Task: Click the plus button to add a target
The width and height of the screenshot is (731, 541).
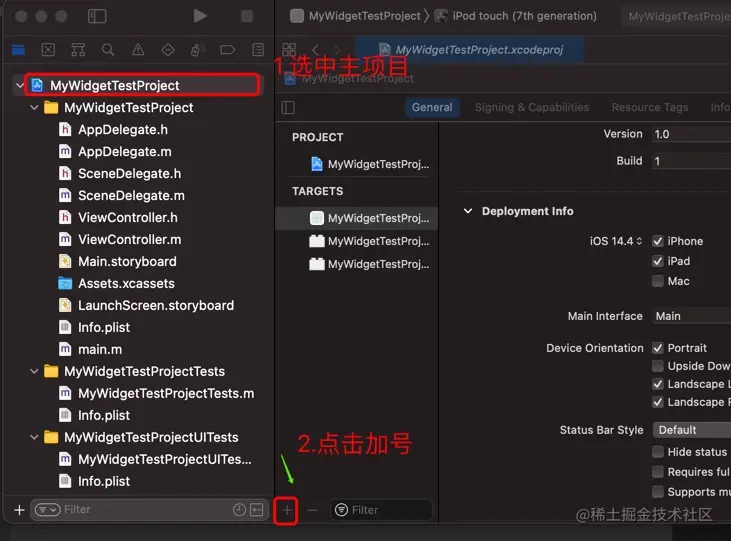Action: [x=287, y=510]
